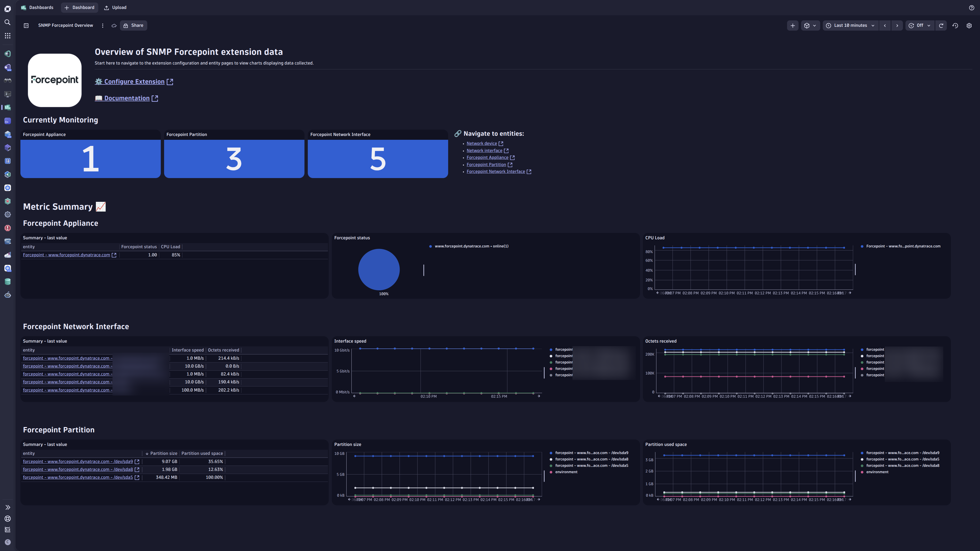Open the help lifebuoy icon in sidebar
The height and width of the screenshot is (551, 980).
click(8, 519)
